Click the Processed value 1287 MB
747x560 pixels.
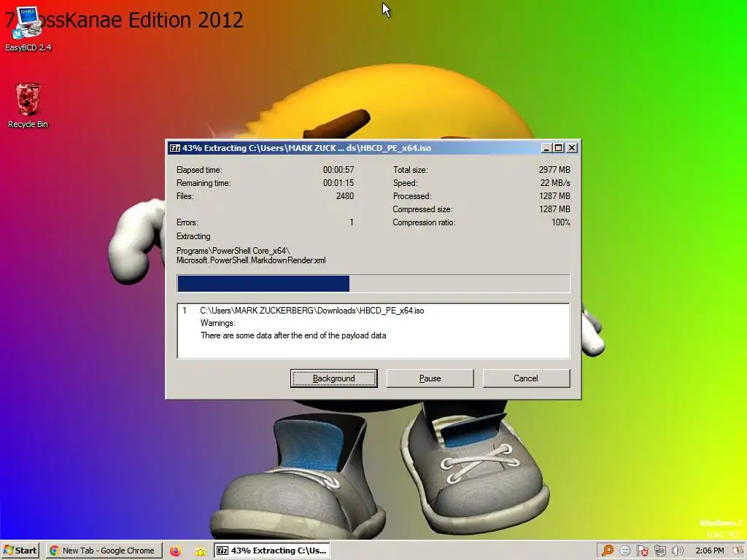pyautogui.click(x=554, y=195)
